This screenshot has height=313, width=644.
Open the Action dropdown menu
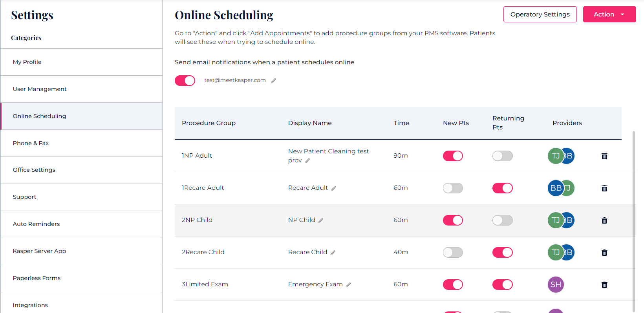[x=609, y=15]
